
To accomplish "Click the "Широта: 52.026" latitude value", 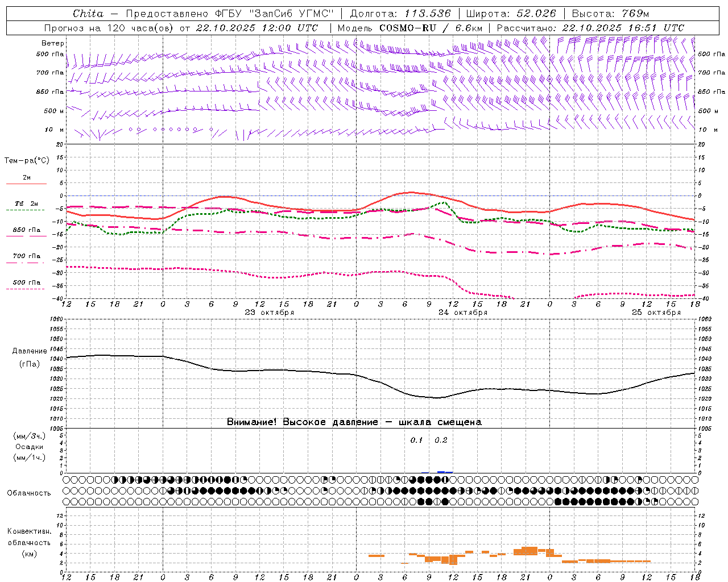I will click(511, 14).
